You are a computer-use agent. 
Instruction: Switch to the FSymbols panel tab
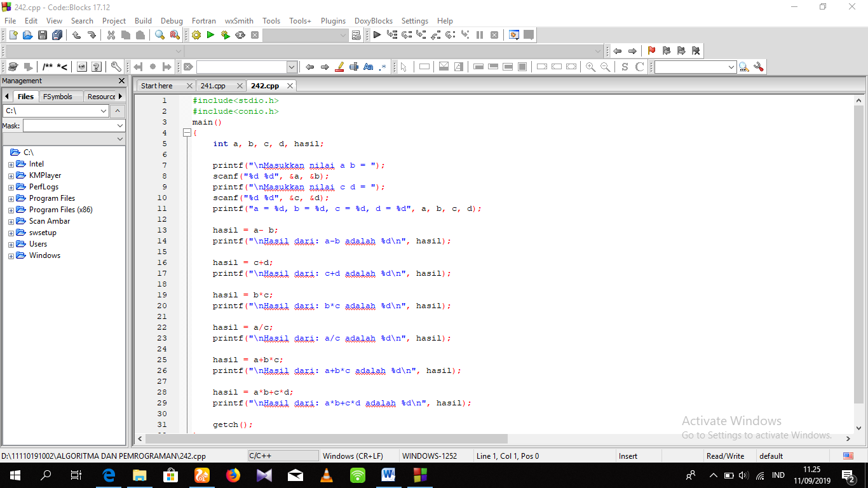tap(58, 97)
